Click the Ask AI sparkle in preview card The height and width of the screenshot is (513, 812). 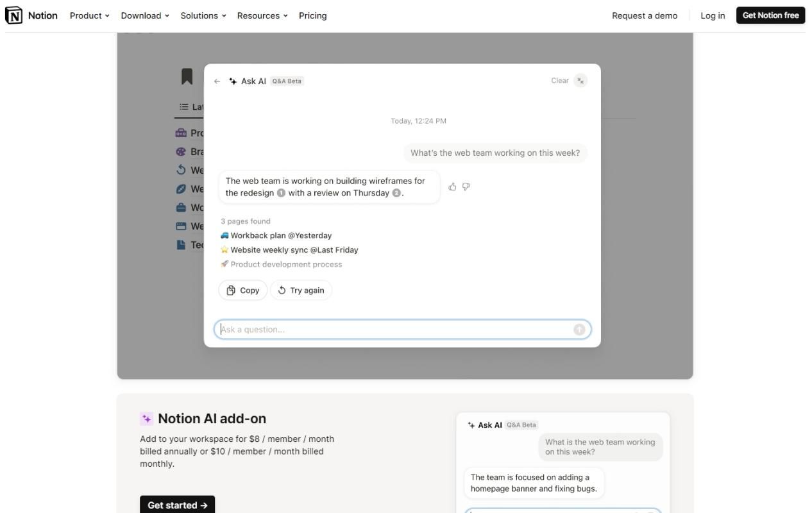click(x=471, y=425)
